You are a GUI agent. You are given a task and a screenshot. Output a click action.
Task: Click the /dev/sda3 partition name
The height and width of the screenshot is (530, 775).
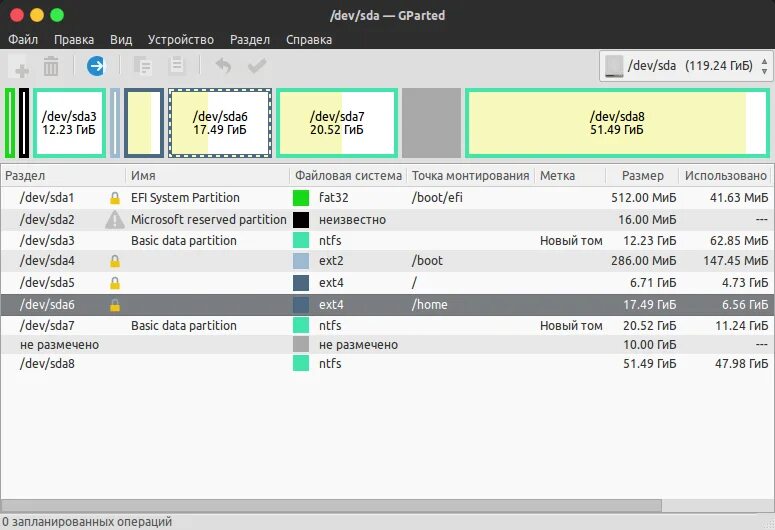coord(47,241)
